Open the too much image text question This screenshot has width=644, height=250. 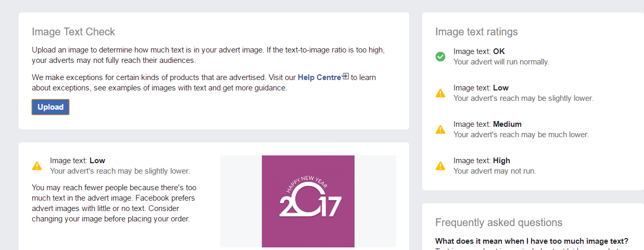[x=532, y=241]
